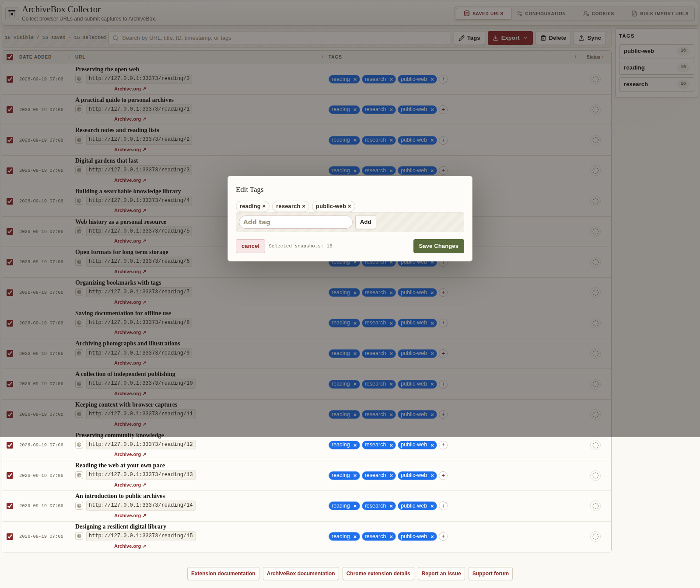Click the ArchiveBox Collector logo icon
Screen dimensions: 700x588
click(12, 14)
